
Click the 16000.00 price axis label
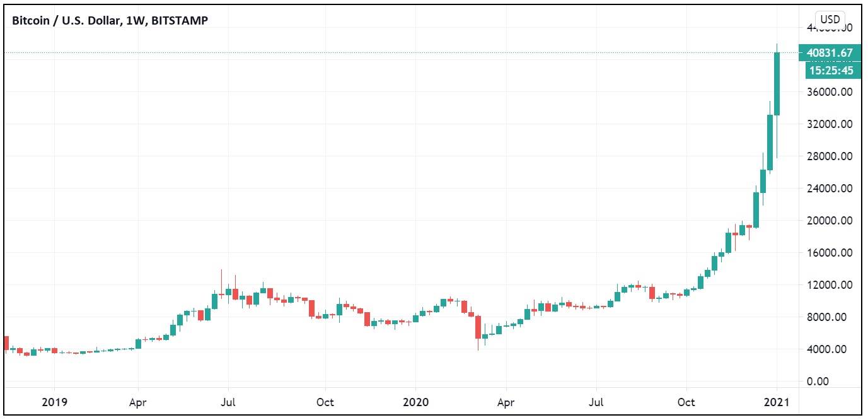828,253
